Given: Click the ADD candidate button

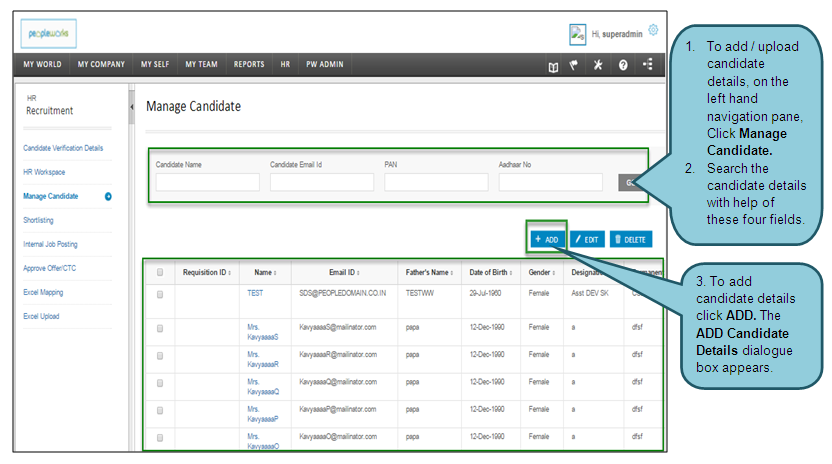Looking at the screenshot, I should (547, 239).
